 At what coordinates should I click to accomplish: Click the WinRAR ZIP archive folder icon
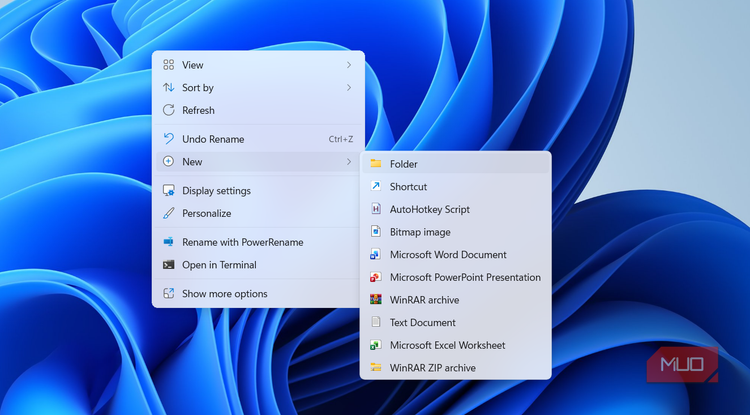click(x=376, y=367)
